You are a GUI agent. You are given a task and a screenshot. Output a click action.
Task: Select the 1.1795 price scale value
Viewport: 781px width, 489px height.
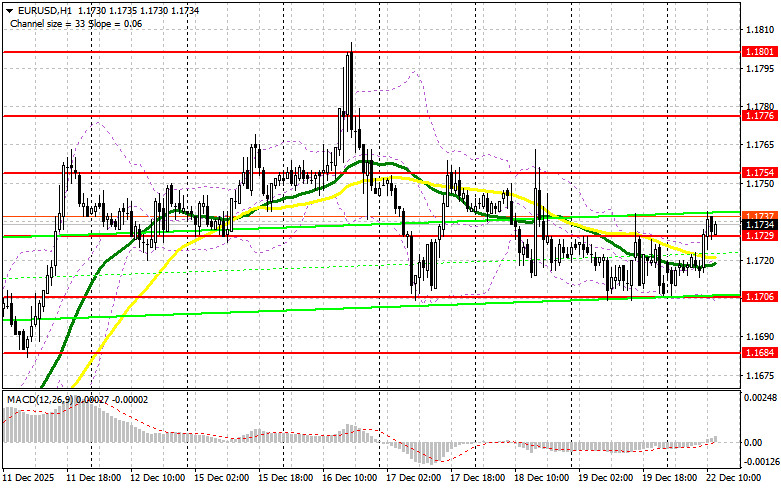point(760,68)
